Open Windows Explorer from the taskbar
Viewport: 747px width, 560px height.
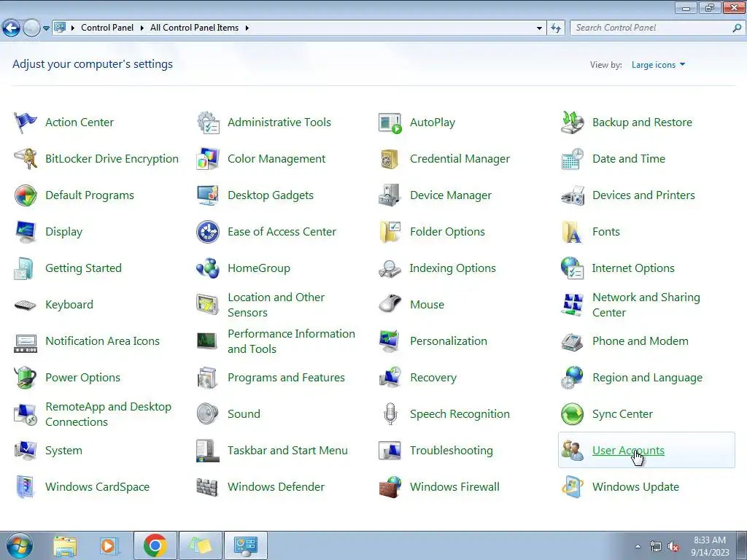pyautogui.click(x=65, y=545)
